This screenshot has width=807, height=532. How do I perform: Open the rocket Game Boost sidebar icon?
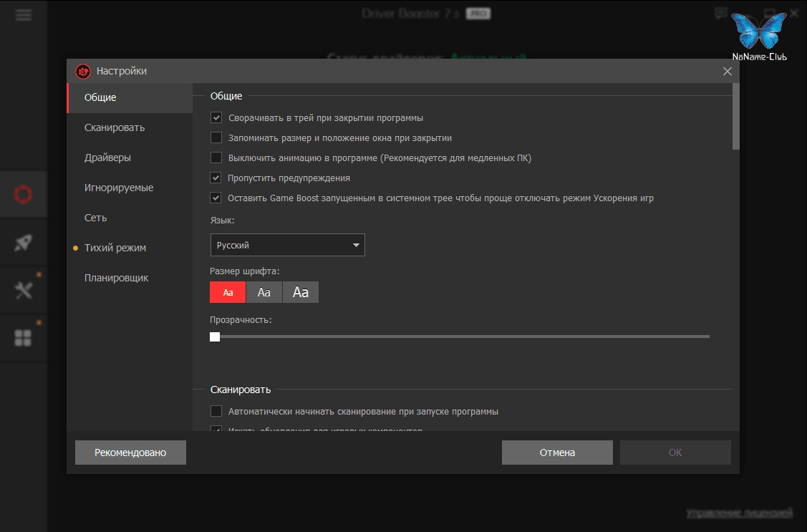coord(23,242)
